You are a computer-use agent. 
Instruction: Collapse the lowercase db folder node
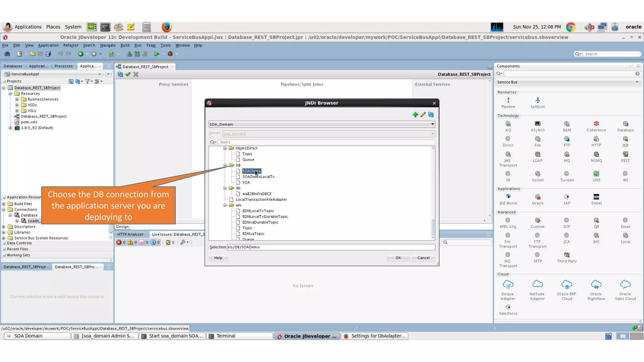click(225, 188)
